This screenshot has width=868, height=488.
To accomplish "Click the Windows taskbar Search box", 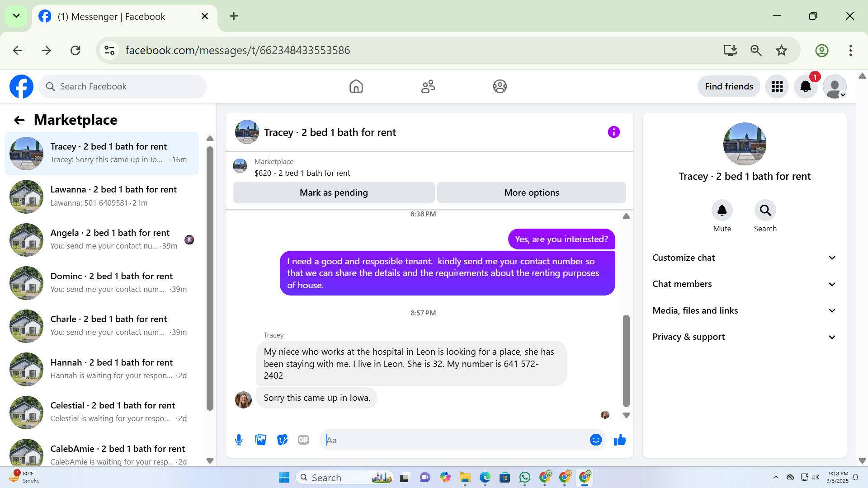I will (x=344, y=477).
